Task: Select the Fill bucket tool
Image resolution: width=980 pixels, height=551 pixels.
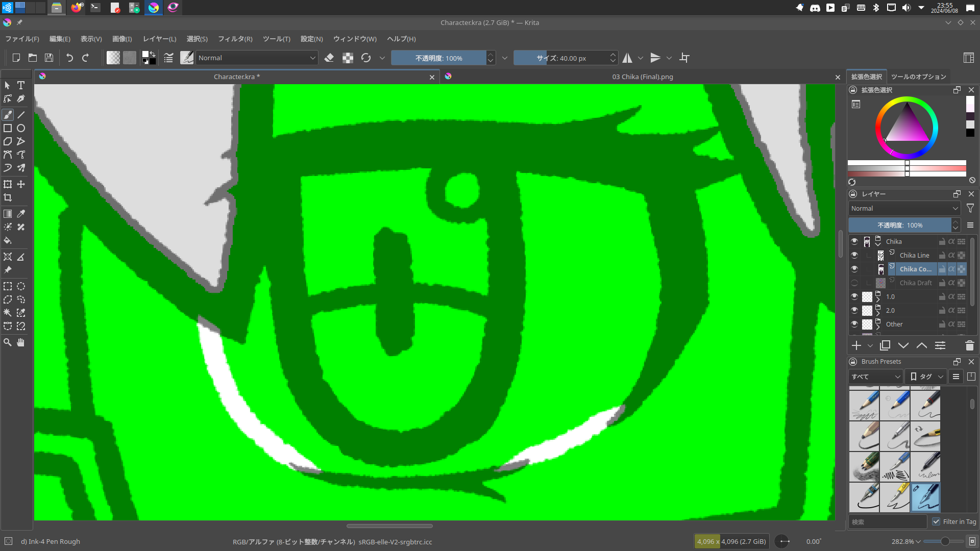Action: [8, 240]
